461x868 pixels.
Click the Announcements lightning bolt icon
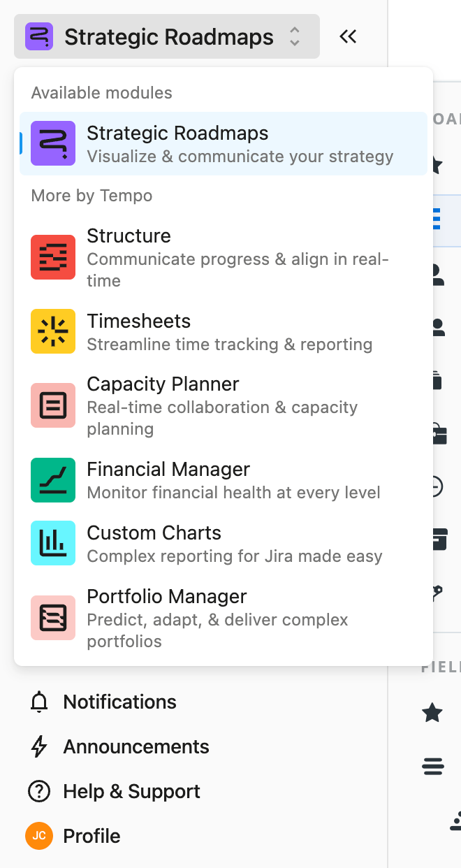[39, 746]
